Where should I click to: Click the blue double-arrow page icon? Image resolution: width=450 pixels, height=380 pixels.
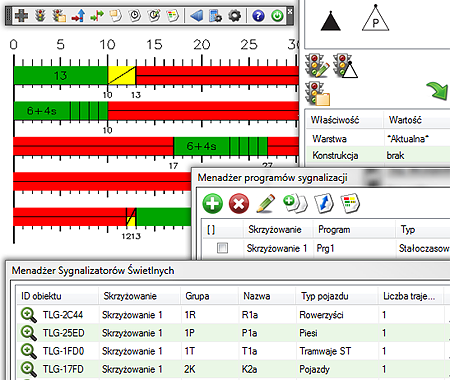[x=324, y=203]
